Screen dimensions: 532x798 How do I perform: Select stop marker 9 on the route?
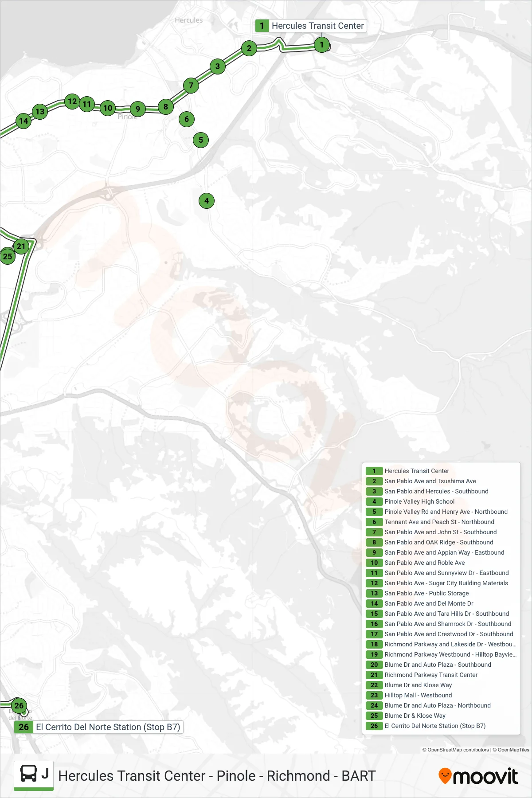pyautogui.click(x=138, y=109)
